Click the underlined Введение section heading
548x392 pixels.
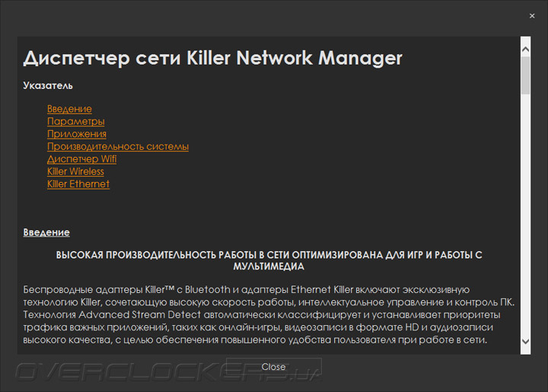pyautogui.click(x=46, y=232)
